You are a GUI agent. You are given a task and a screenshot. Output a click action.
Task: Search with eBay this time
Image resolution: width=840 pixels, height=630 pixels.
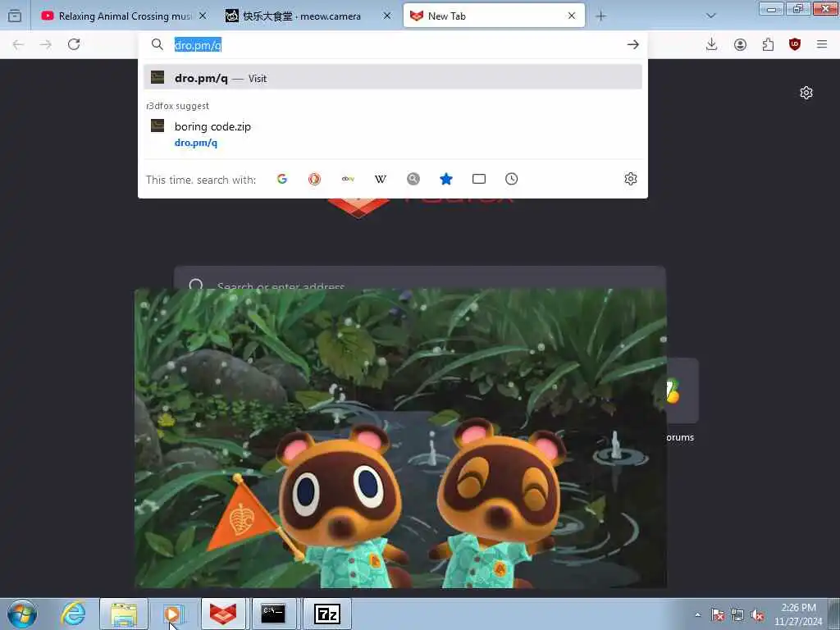[348, 179]
